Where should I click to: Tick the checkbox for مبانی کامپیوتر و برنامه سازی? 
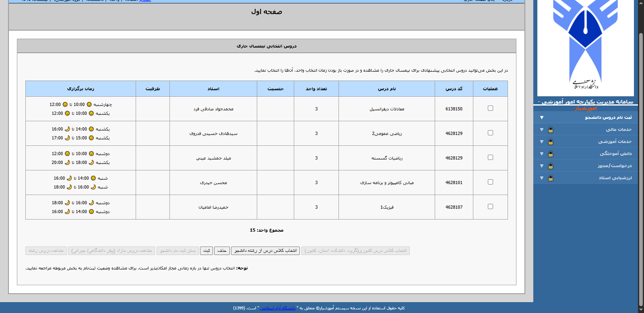pos(490,182)
